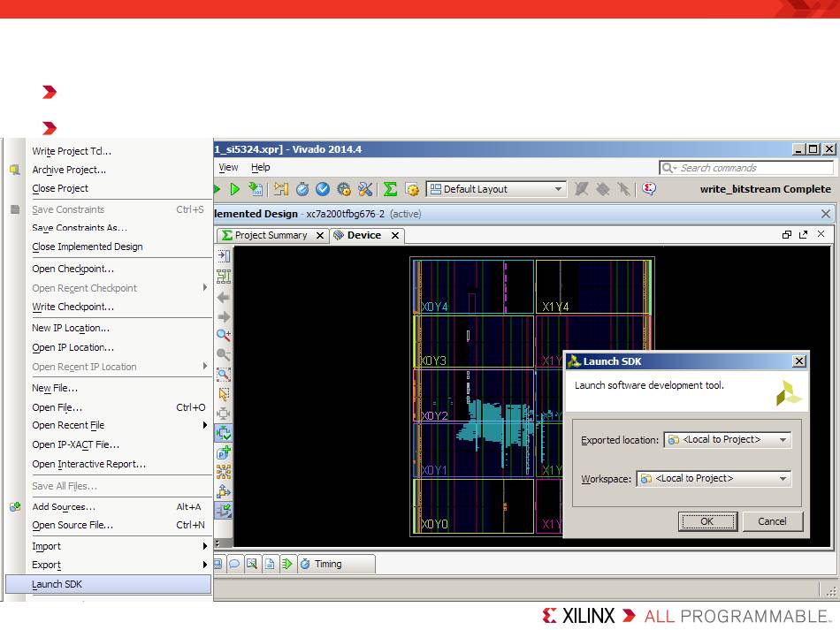Click the green Sigma Project Summary toolbar icon
This screenshot has width=840, height=630.
[x=390, y=189]
